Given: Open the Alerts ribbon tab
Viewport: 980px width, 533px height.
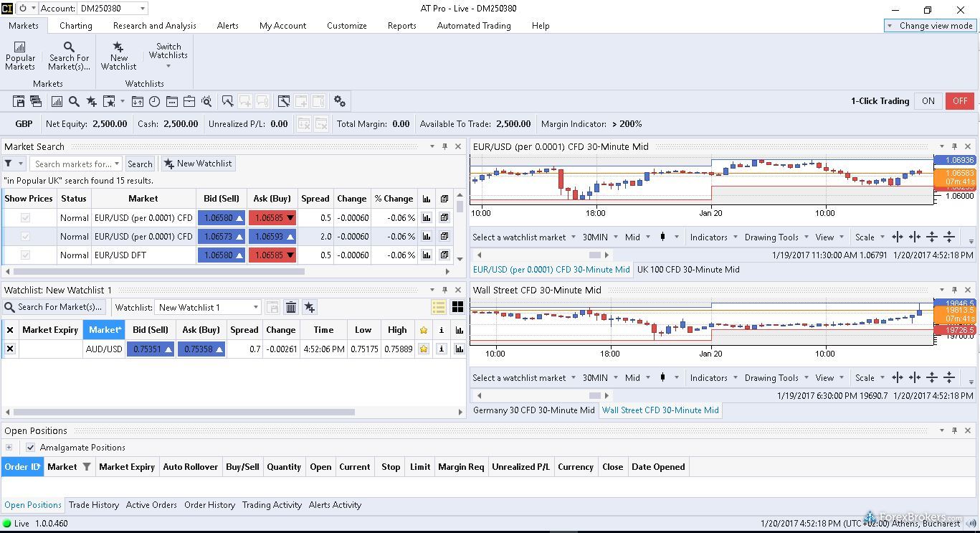Looking at the screenshot, I should (228, 25).
